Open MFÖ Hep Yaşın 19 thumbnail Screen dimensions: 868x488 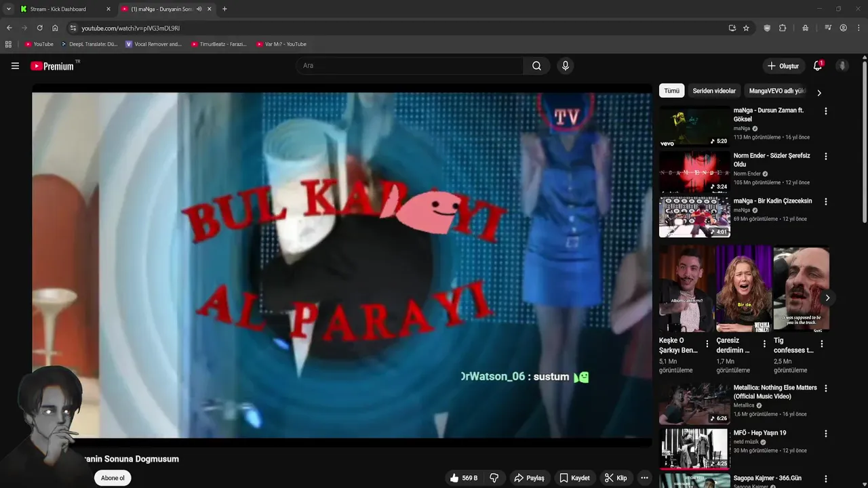pos(694,449)
